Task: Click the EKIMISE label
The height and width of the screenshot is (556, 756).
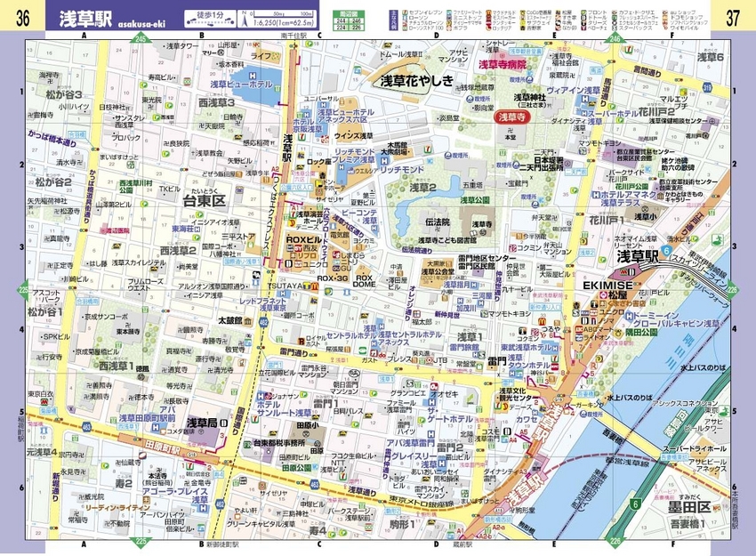Action: [608, 286]
